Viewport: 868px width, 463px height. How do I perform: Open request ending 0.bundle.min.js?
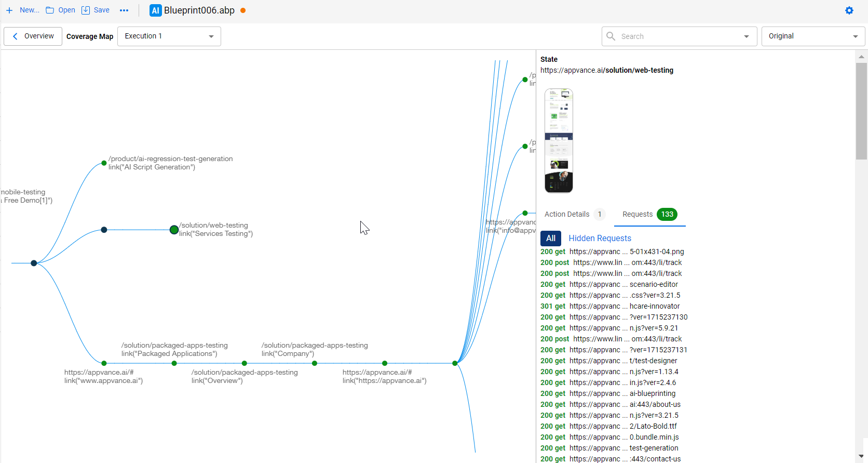click(x=609, y=437)
